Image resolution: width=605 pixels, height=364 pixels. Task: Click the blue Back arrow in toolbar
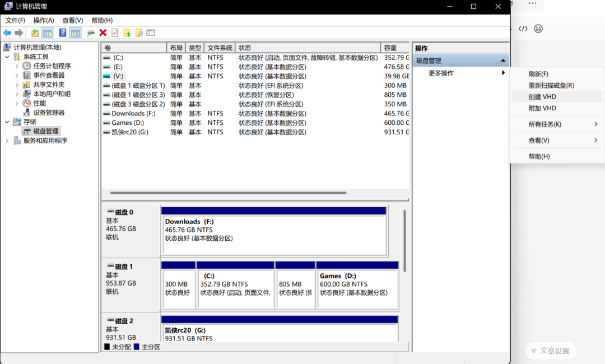7,33
